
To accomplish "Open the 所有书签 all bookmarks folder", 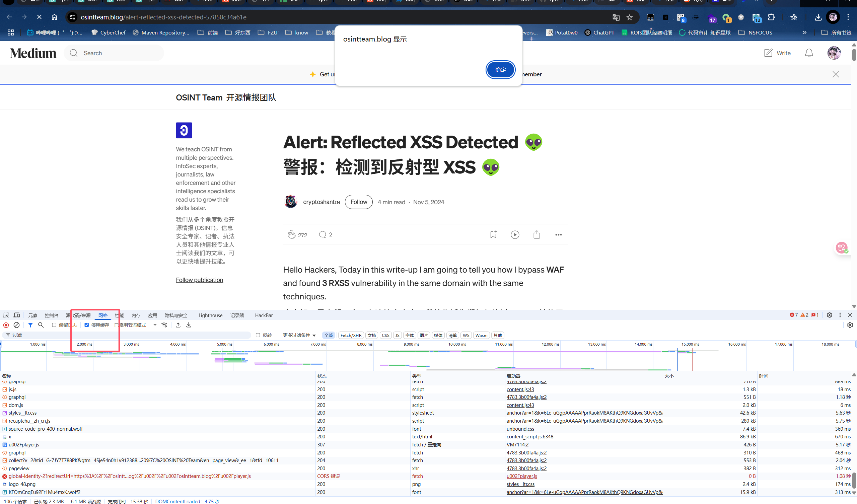I will pyautogui.click(x=836, y=32).
